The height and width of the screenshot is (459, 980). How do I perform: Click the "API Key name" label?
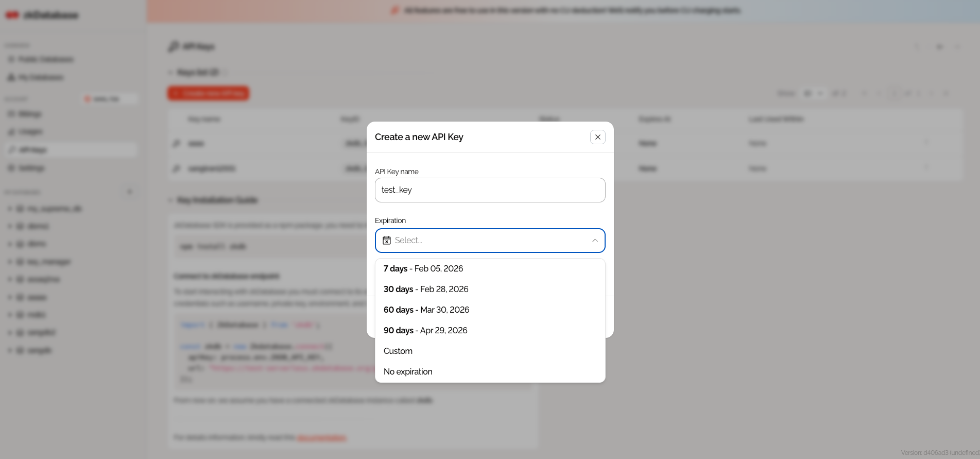coord(397,172)
